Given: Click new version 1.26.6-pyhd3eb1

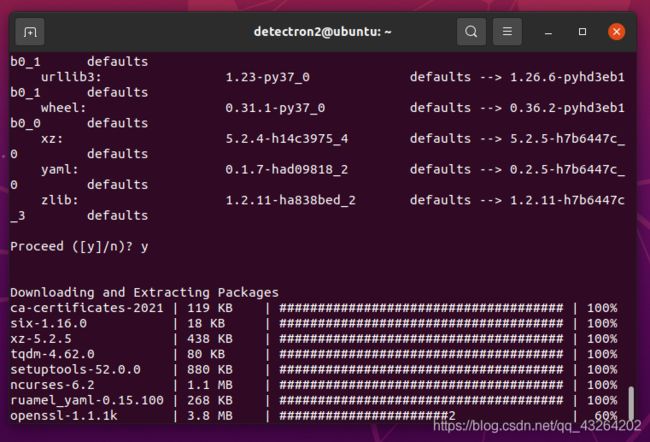Looking at the screenshot, I should pyautogui.click(x=567, y=77).
